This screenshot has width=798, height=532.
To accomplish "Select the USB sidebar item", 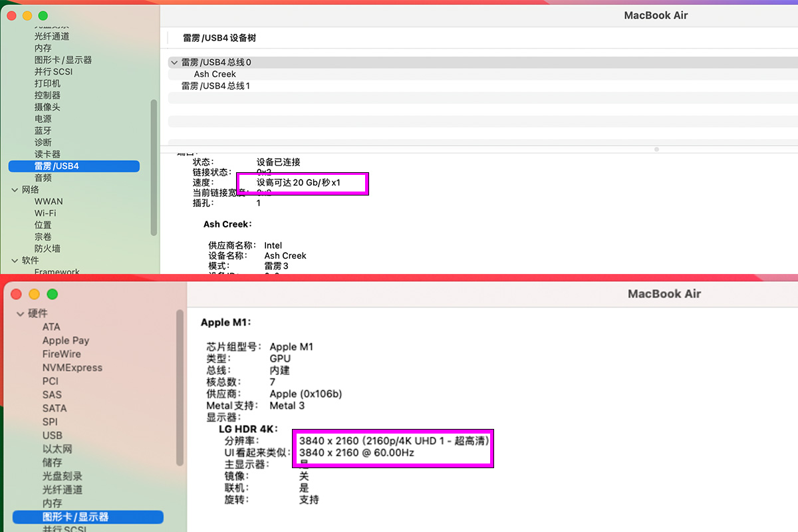I will click(x=53, y=436).
